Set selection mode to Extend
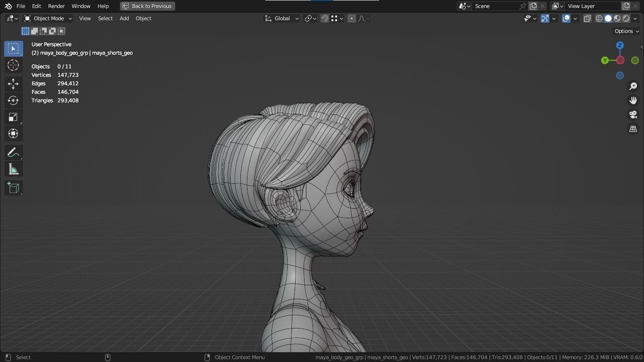Screen dimensions: 644x362 [x=34, y=31]
